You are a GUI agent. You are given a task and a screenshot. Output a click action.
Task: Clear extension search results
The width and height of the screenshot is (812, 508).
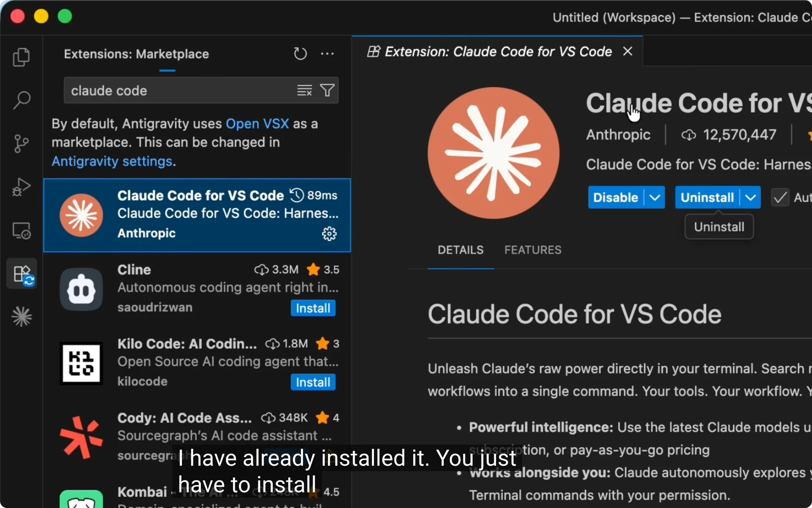point(304,91)
